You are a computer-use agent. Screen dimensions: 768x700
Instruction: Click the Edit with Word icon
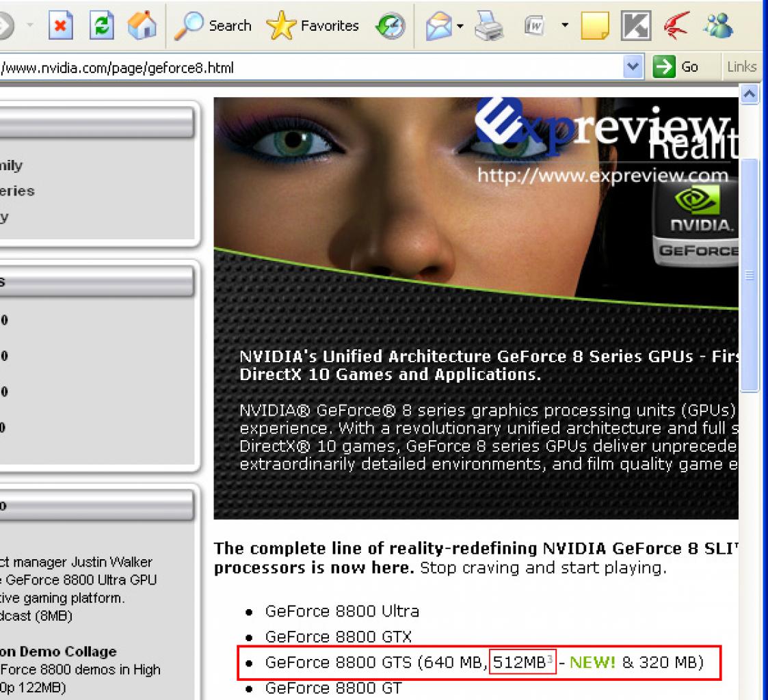click(x=534, y=25)
